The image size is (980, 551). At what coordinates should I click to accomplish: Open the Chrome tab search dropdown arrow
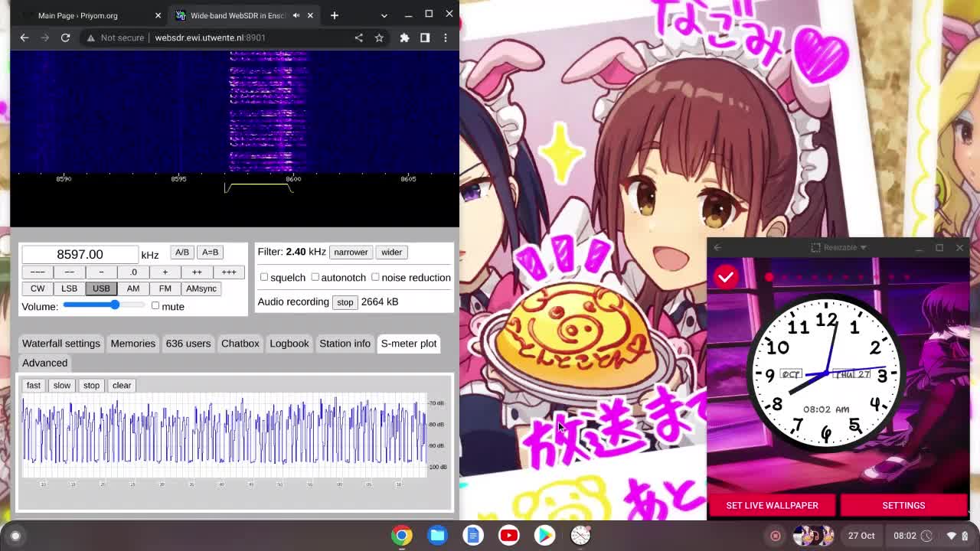pyautogui.click(x=384, y=15)
